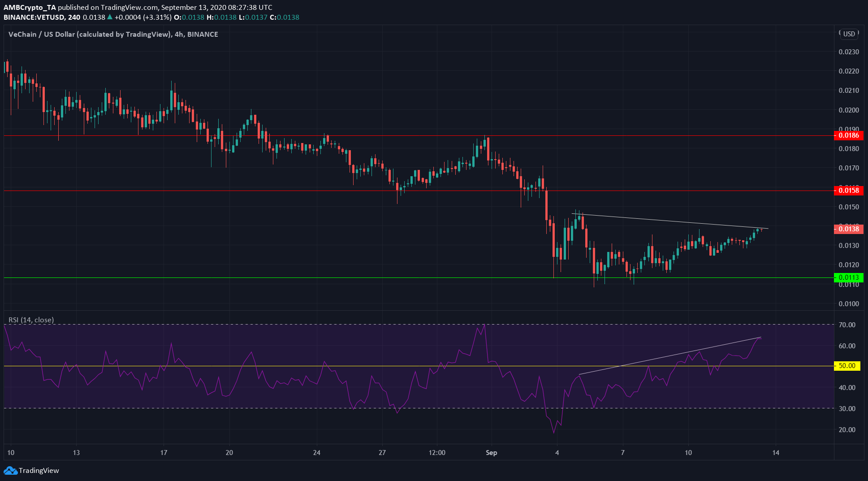Click the 14 date label on time axis
The height and width of the screenshot is (481, 868).
[x=776, y=453]
